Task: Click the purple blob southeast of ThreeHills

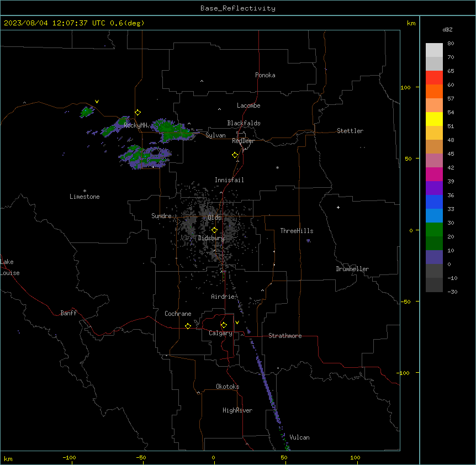Action: tap(309, 241)
